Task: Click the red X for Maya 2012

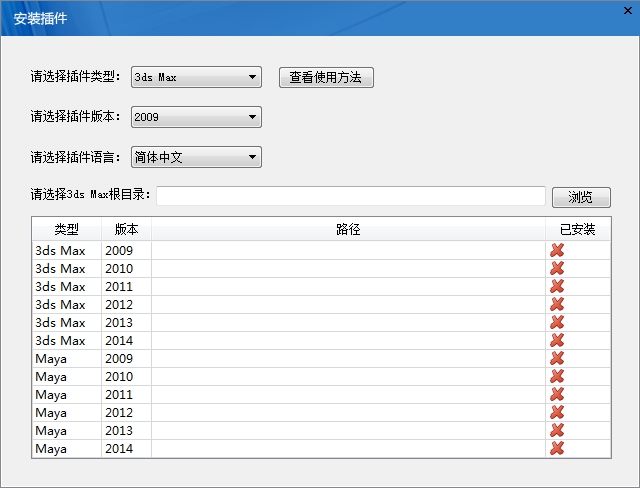Action: [x=557, y=413]
